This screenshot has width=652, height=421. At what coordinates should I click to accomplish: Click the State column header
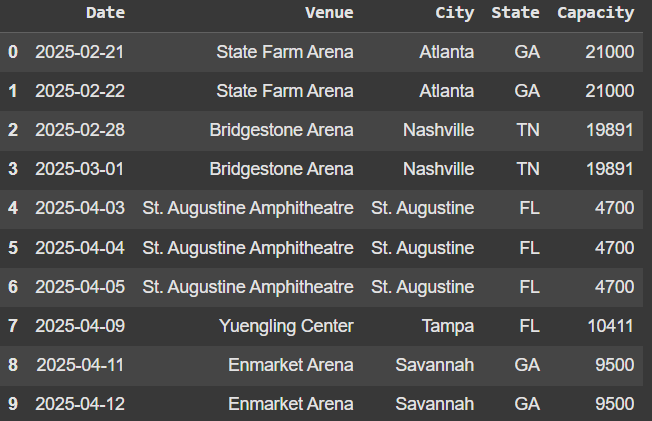tap(515, 13)
